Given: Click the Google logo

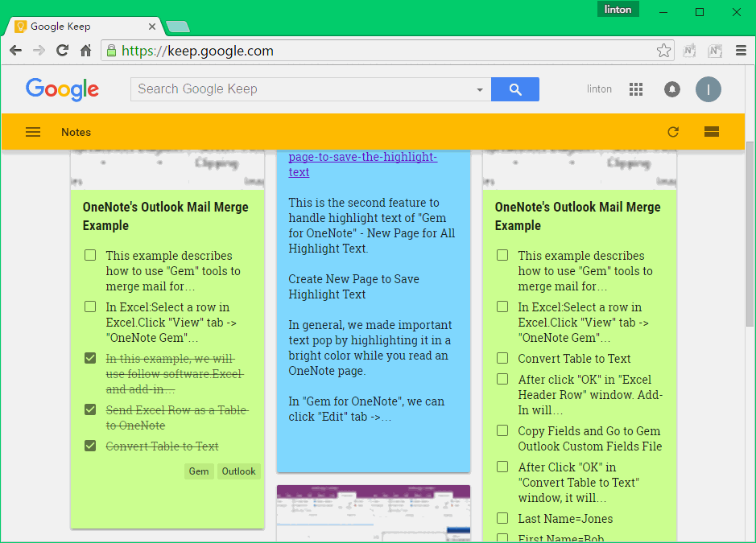Looking at the screenshot, I should coord(62,89).
